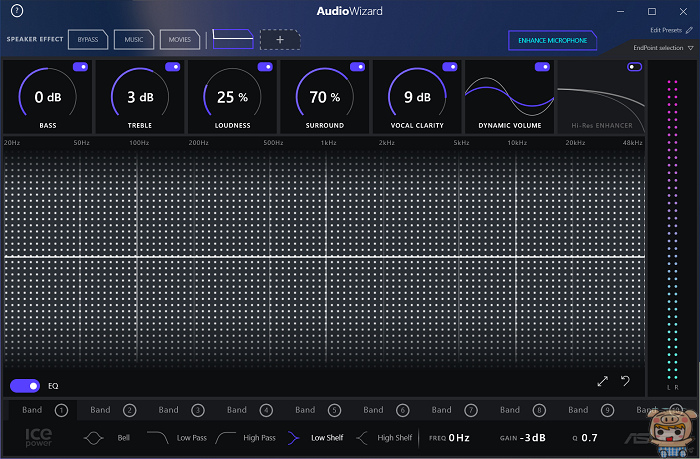This screenshot has width=700, height=459.
Task: Switch to the Band 1 tab
Action: tap(41, 410)
